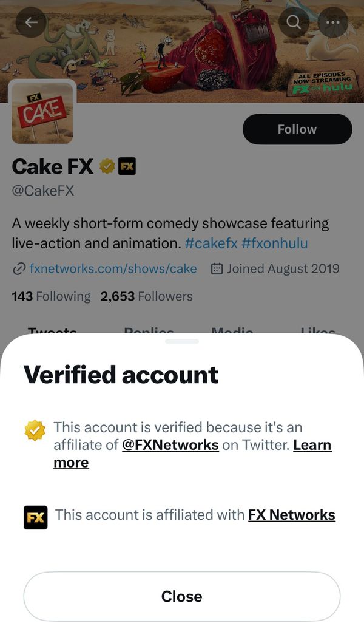Open the more options ellipsis menu

point(332,22)
